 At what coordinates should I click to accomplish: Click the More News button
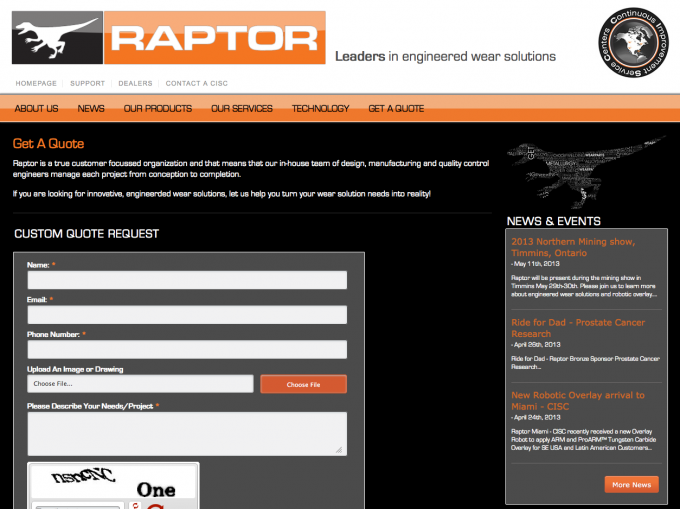(631, 484)
